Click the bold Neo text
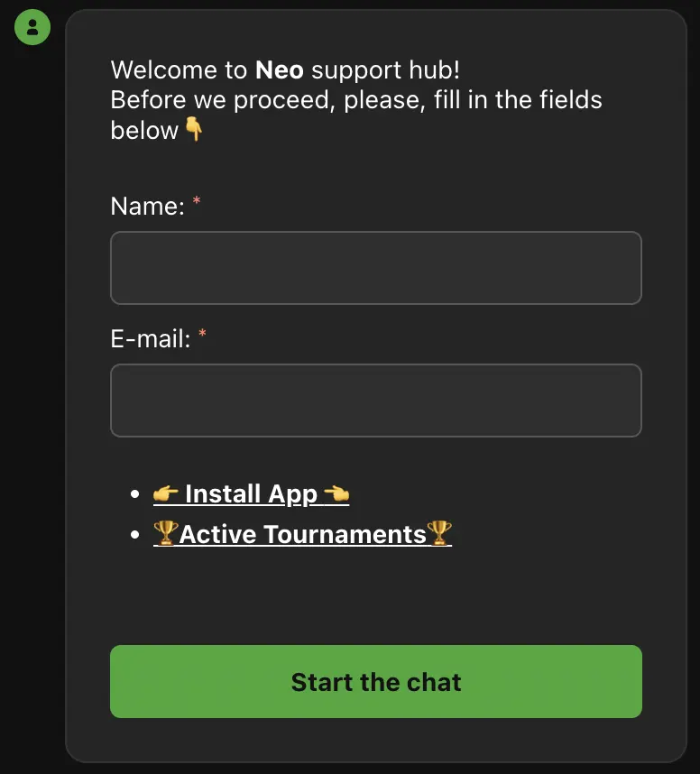Viewport: 700px width, 774px height. click(280, 69)
